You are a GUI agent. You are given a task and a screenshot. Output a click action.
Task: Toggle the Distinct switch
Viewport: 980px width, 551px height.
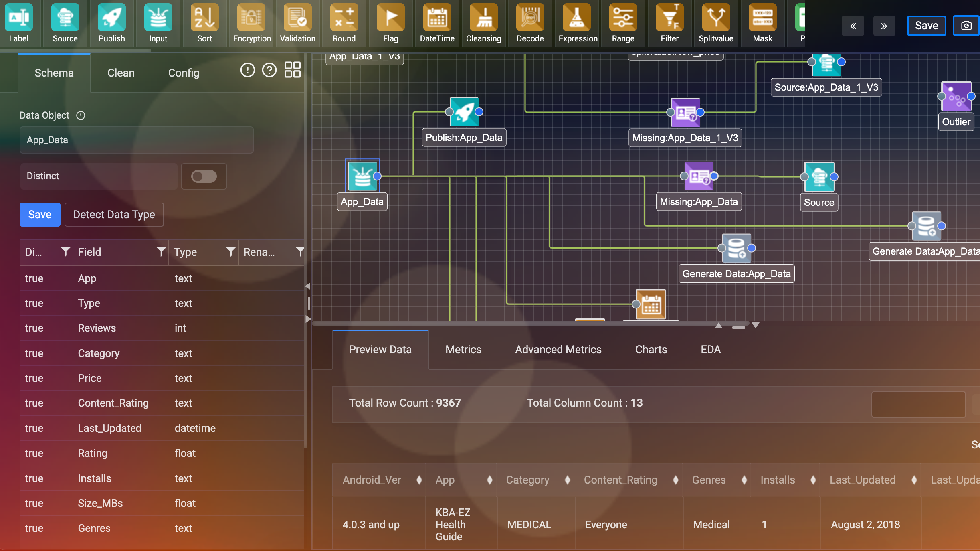(x=204, y=176)
